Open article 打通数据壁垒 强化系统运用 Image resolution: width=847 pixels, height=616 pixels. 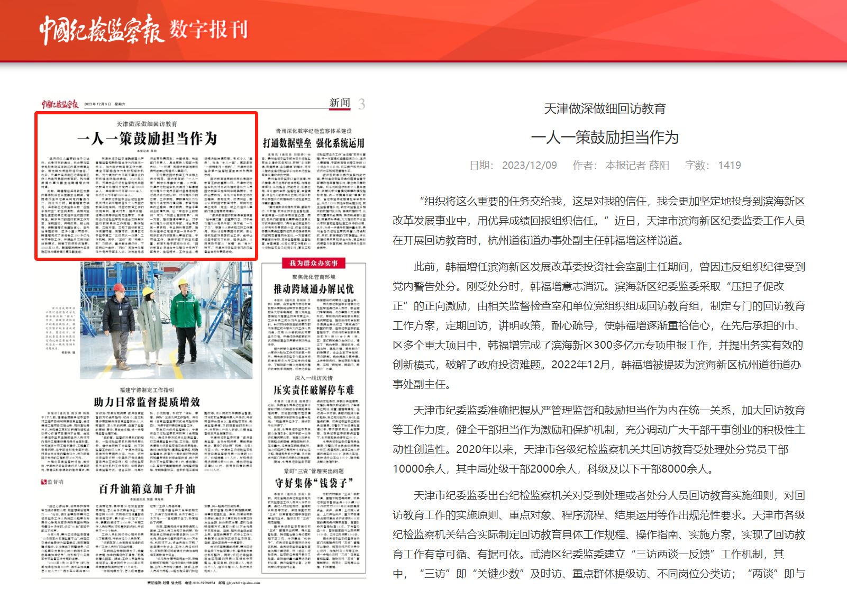point(314,143)
